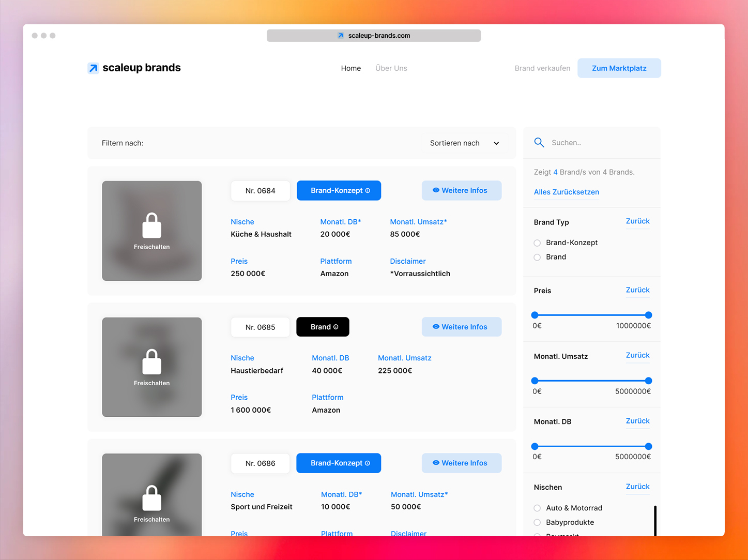The width and height of the screenshot is (748, 560).
Task: Go to the Home nav item
Action: coord(351,68)
